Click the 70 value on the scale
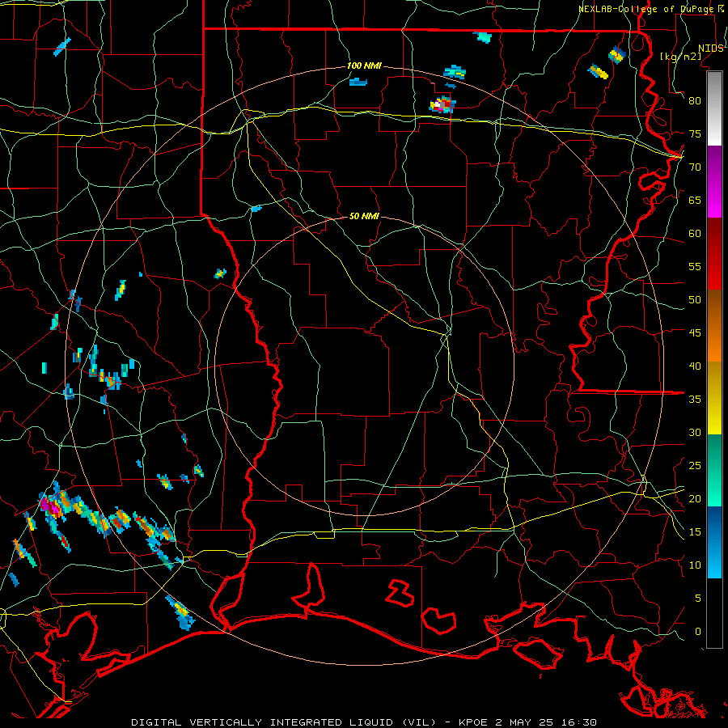This screenshot has height=728, width=728. point(695,167)
